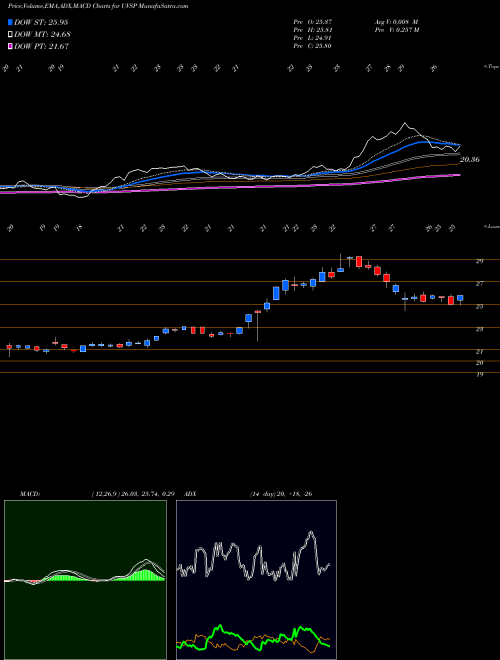
Task: Click the 'Pre O: 25.37' open value
Action: tap(313, 21)
